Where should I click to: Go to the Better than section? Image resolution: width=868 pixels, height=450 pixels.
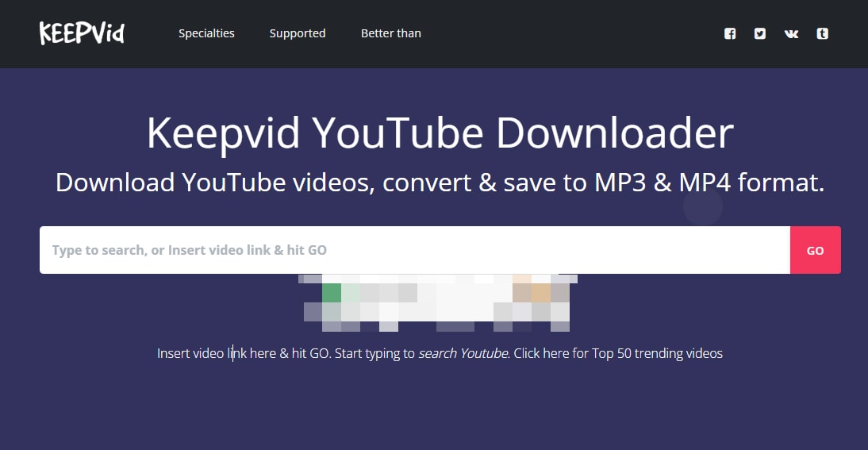391,33
